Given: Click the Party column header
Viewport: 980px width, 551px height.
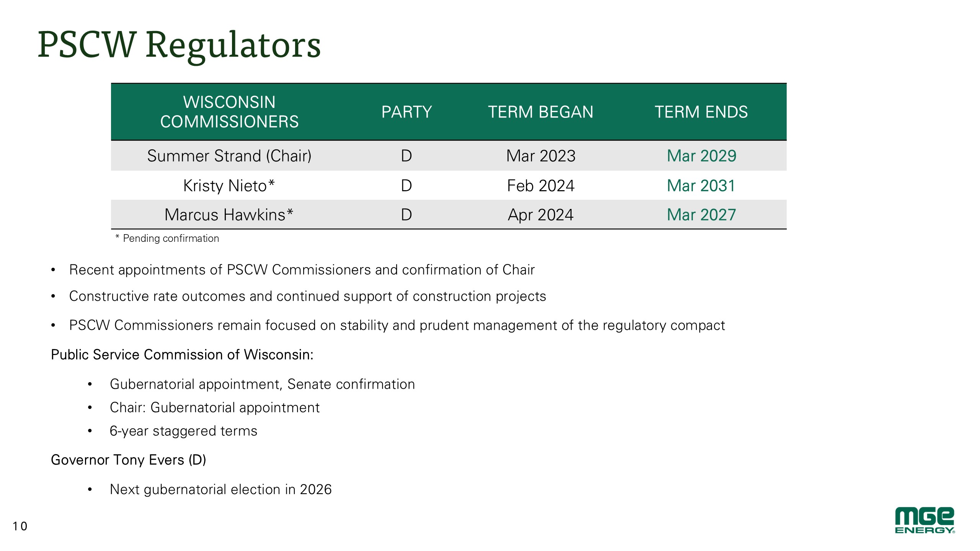Looking at the screenshot, I should point(407,112).
